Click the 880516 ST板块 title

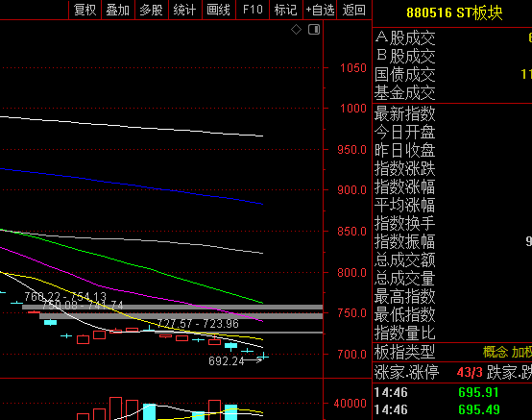tap(454, 12)
